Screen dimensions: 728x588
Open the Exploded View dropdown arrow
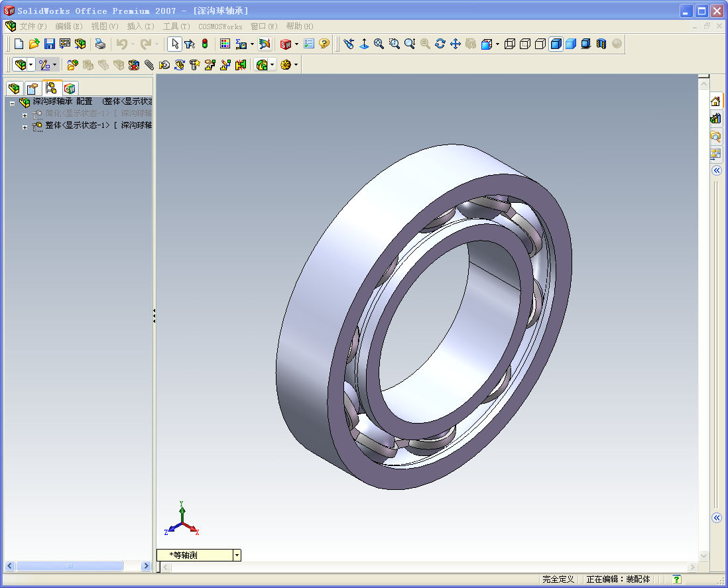(x=272, y=64)
